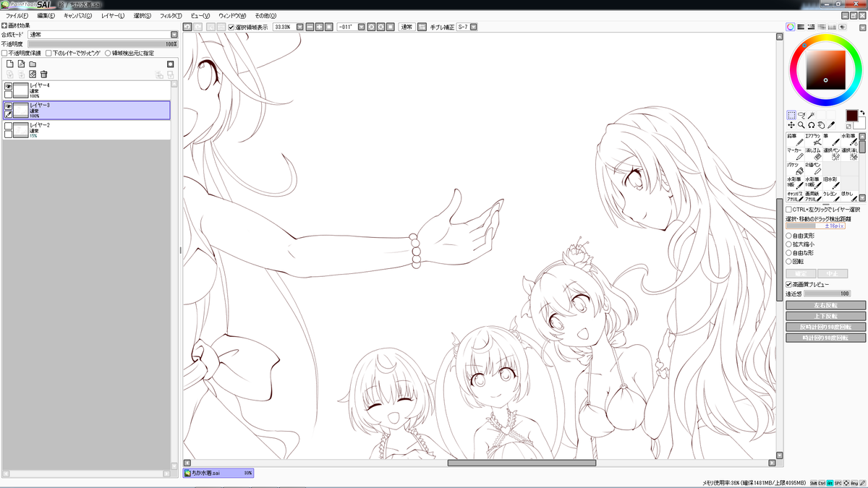Open the フィルタ menu

point(171,15)
